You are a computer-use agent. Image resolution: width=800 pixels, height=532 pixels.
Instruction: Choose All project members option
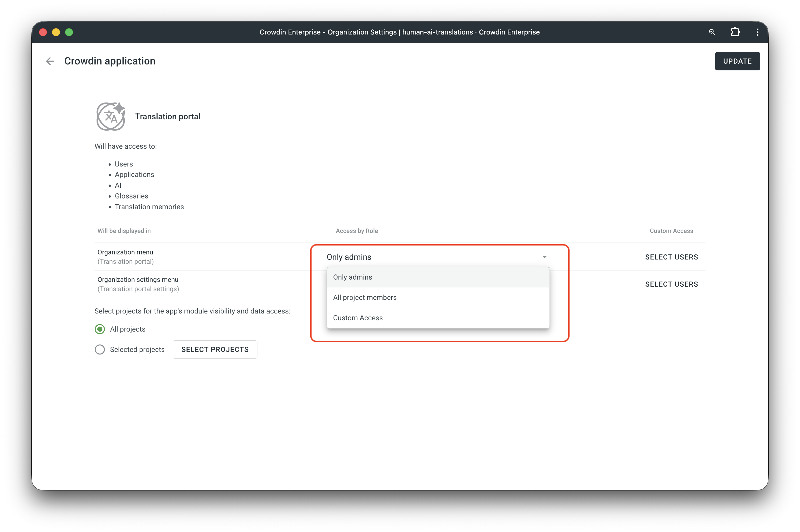[438, 298]
